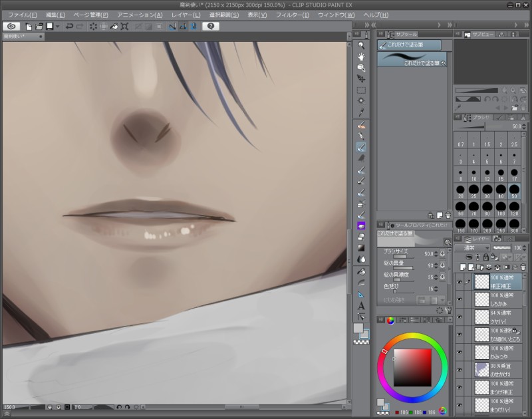Open help via question mark icon
This screenshot has height=419, width=532.
211,26
